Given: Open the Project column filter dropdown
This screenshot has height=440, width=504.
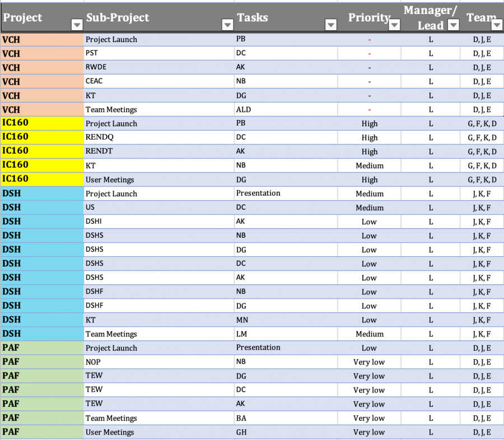Looking at the screenshot, I should click(77, 25).
